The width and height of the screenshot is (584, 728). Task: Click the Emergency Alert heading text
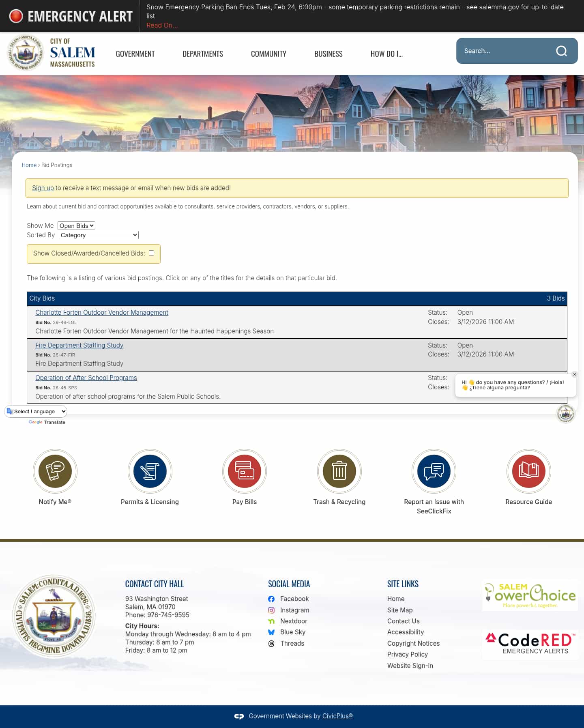click(80, 16)
